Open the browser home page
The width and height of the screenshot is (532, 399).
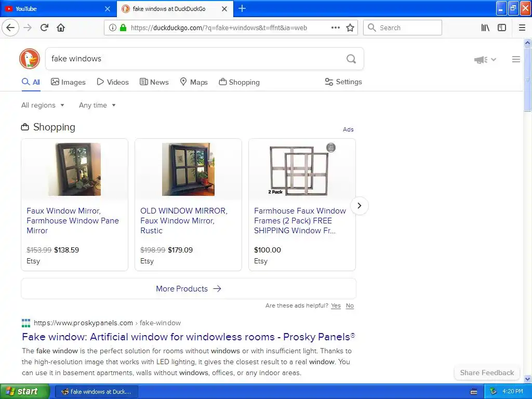click(x=61, y=28)
